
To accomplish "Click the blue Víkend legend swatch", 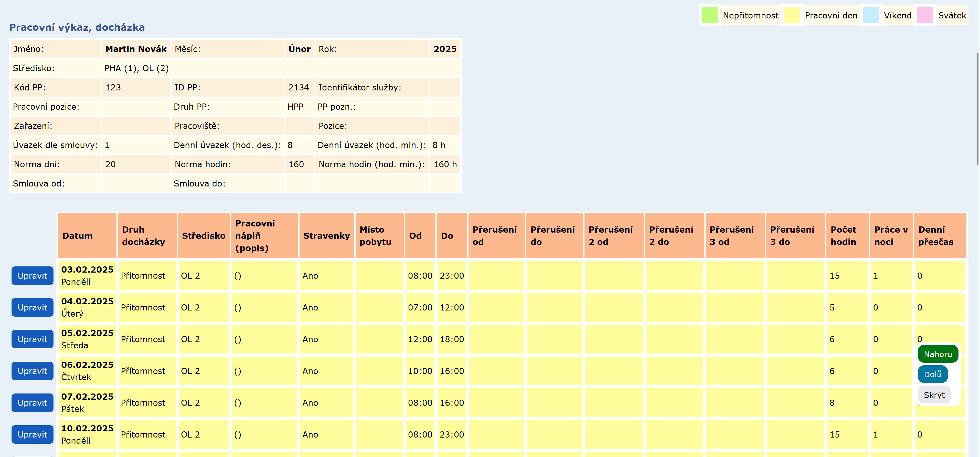I will click(870, 15).
